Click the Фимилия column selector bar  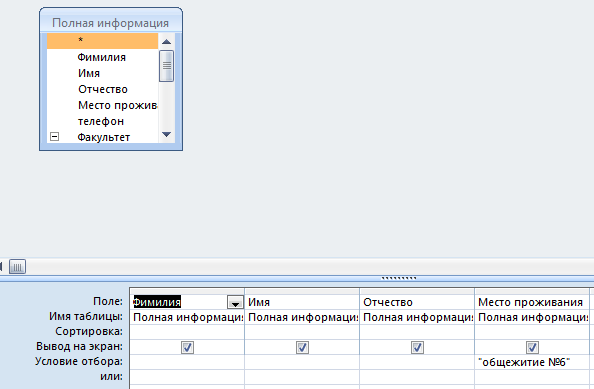[x=188, y=291]
